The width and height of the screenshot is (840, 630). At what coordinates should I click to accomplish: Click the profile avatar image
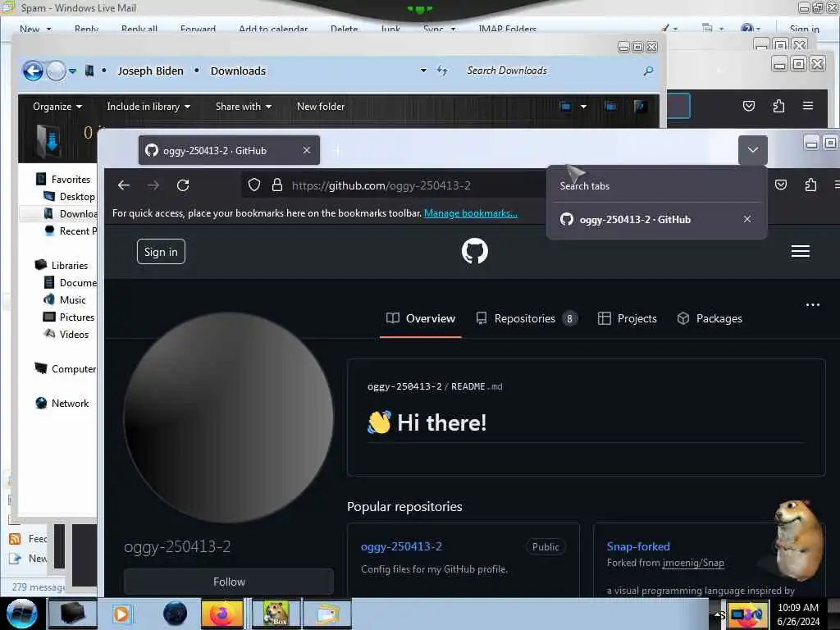coord(229,418)
